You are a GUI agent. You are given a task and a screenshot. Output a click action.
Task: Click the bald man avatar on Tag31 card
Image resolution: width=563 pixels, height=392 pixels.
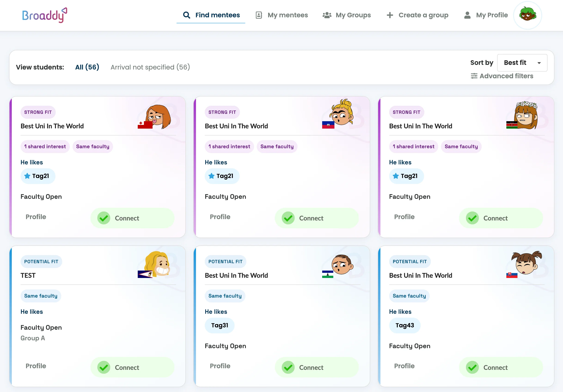[x=342, y=265]
